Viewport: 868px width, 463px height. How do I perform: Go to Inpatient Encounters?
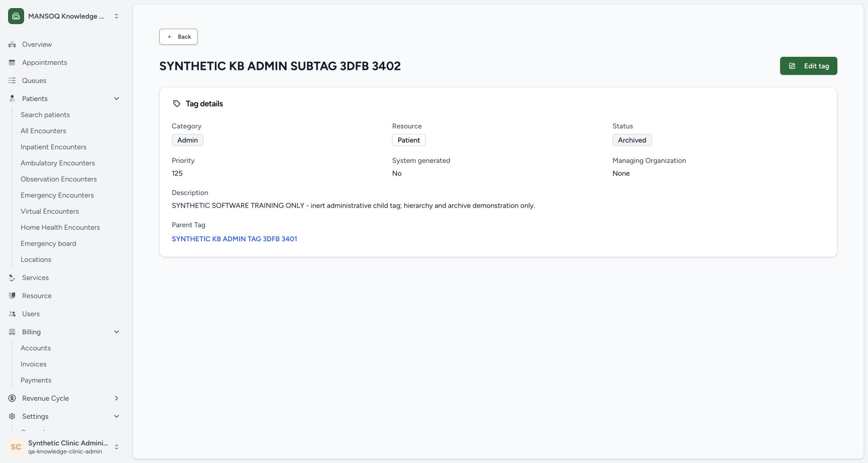pyautogui.click(x=53, y=147)
